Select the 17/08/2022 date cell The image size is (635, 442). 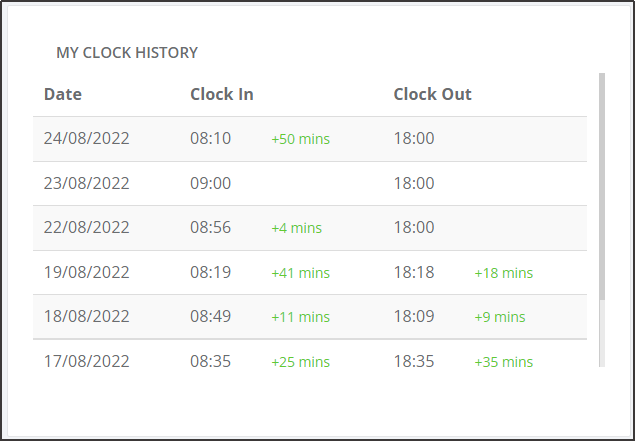[x=87, y=361]
